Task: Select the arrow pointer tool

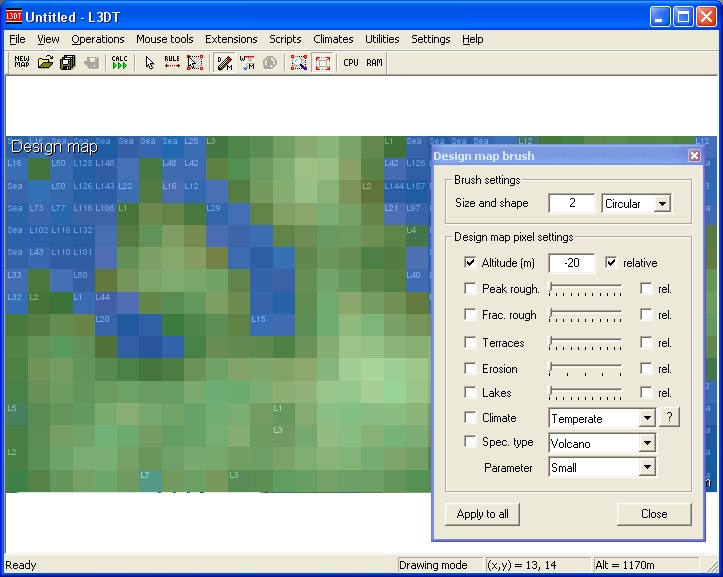Action: 150,63
